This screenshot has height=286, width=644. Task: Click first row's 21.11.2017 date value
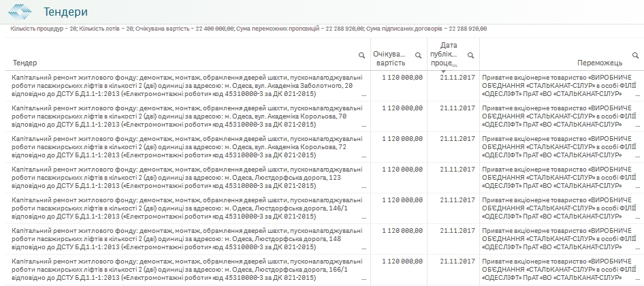point(457,78)
